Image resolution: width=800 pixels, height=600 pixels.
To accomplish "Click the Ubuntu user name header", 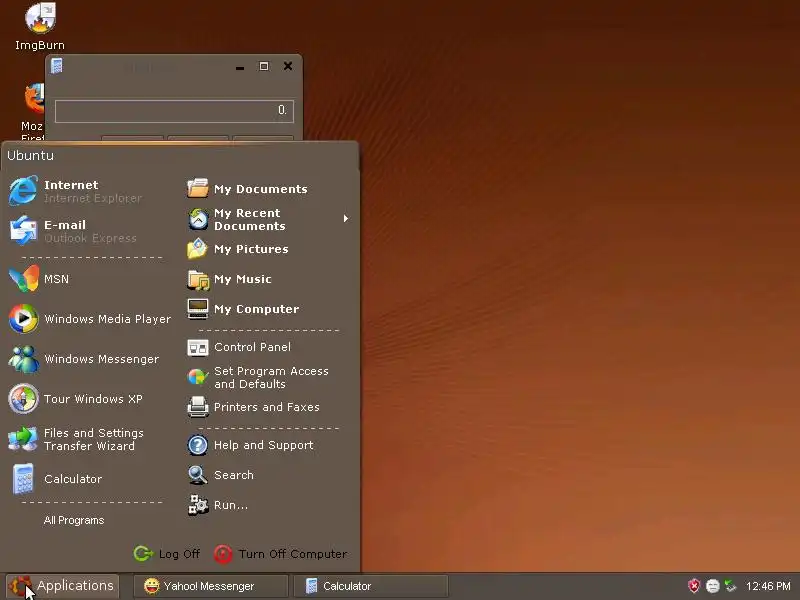I will tap(30, 155).
